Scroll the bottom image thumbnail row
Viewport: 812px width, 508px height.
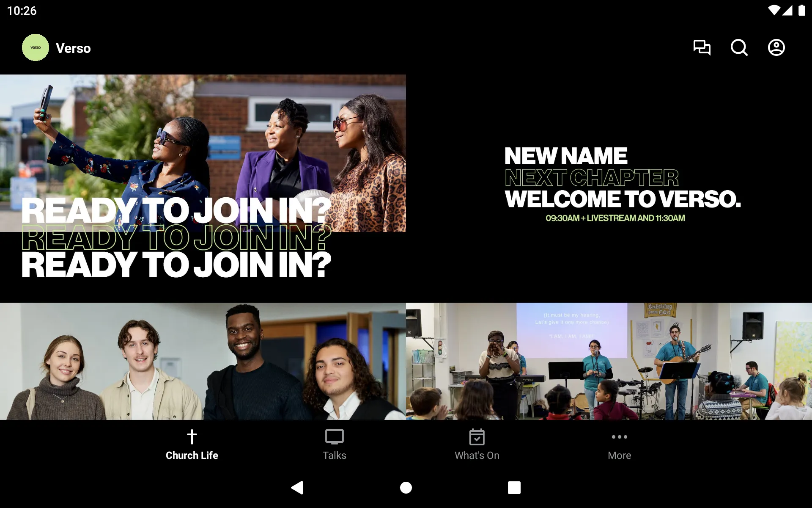coord(406,361)
